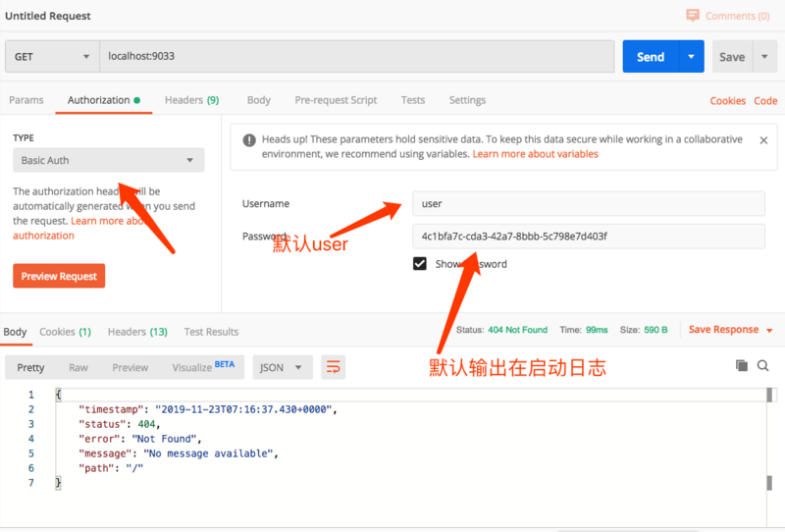The width and height of the screenshot is (785, 532).
Task: Open the Save options dropdown arrow
Action: tap(764, 57)
